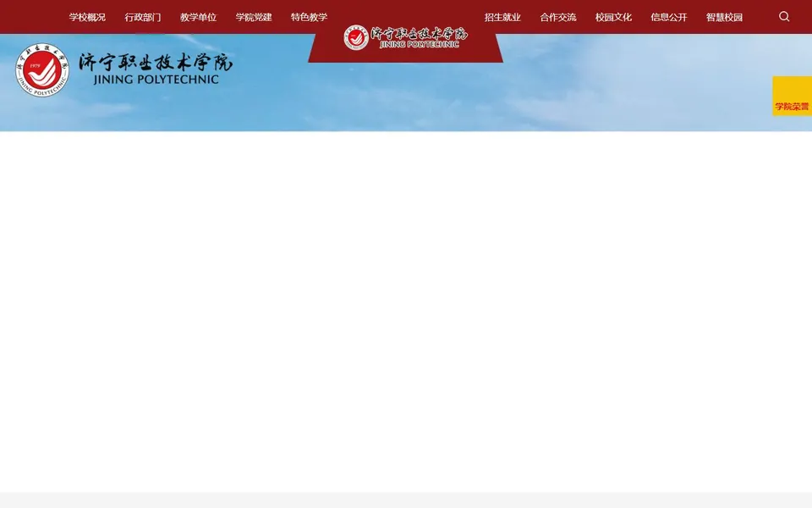Click the yellow 学院荣誉 side button
The width and height of the screenshot is (812, 508).
tap(793, 96)
